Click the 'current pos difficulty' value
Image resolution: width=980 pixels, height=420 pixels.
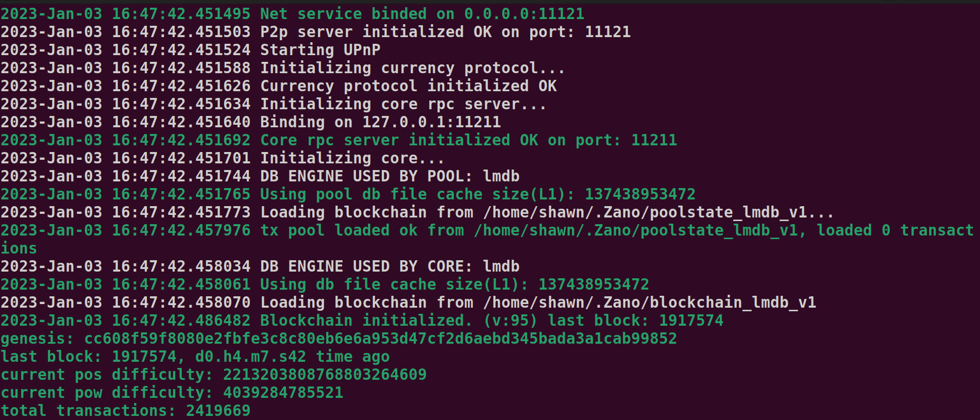pyautogui.click(x=325, y=375)
